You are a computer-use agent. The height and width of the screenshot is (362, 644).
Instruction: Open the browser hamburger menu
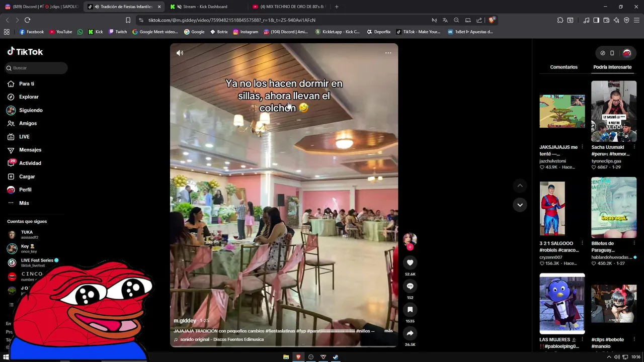(637, 20)
